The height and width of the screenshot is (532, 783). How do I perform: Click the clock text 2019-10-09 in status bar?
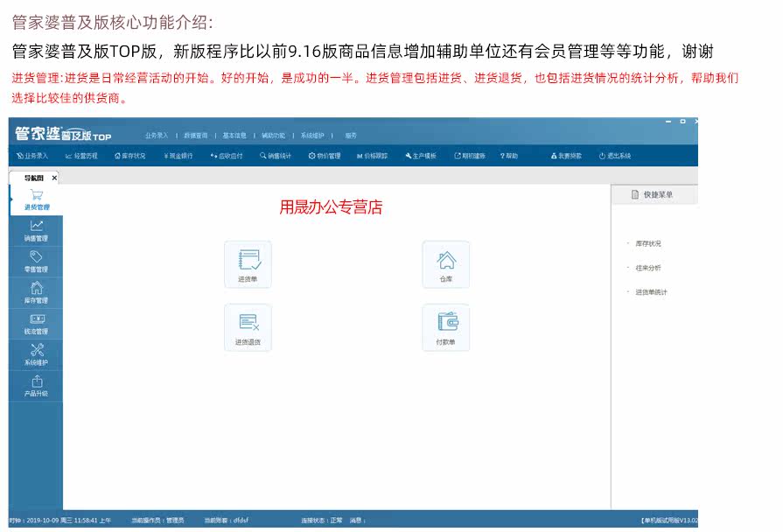point(59,520)
